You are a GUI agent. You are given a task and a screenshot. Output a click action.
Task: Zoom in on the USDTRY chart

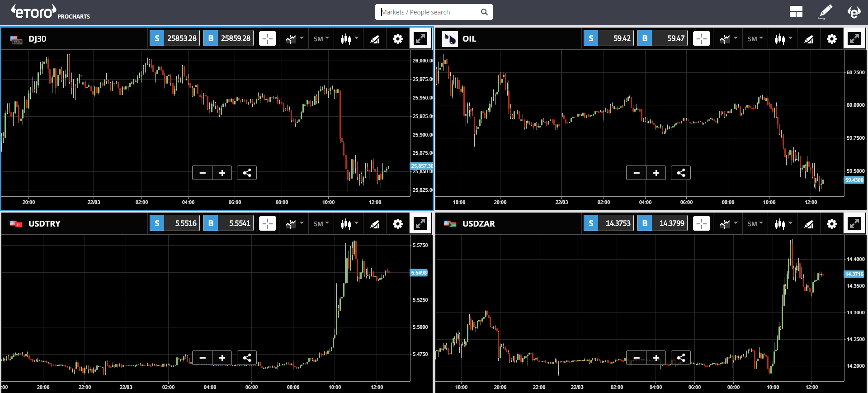(x=222, y=358)
